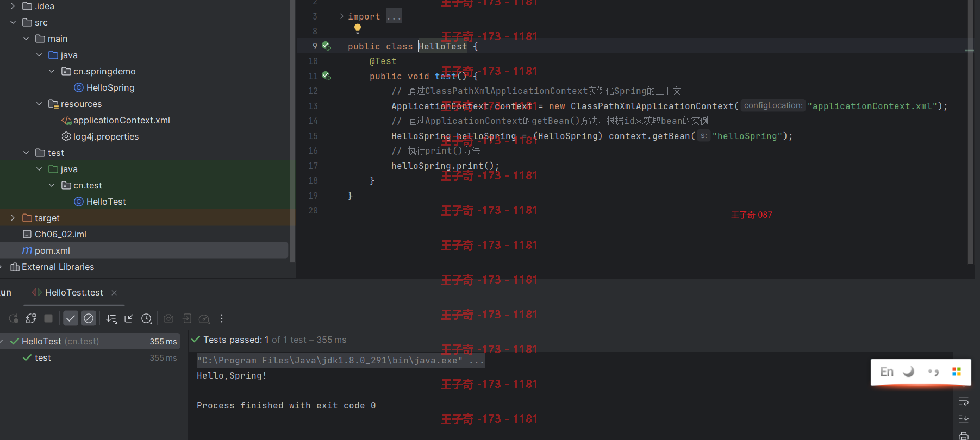
Task: Select the test method result row
Action: pos(90,357)
